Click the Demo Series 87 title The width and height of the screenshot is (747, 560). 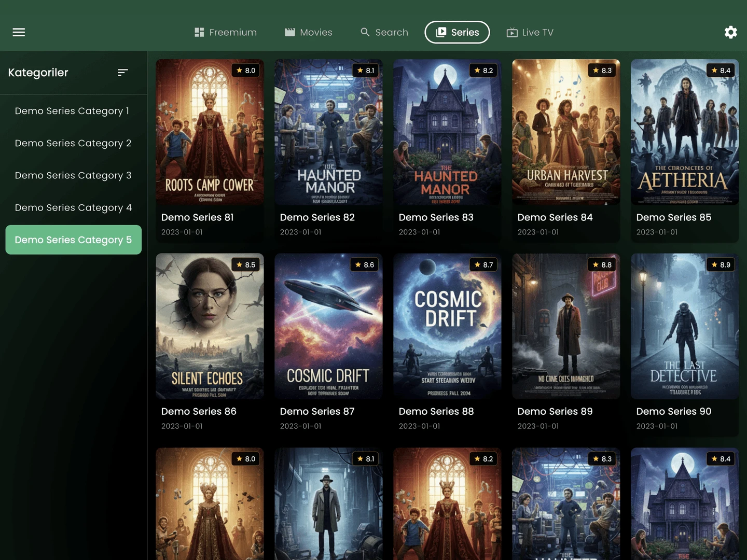[317, 411]
